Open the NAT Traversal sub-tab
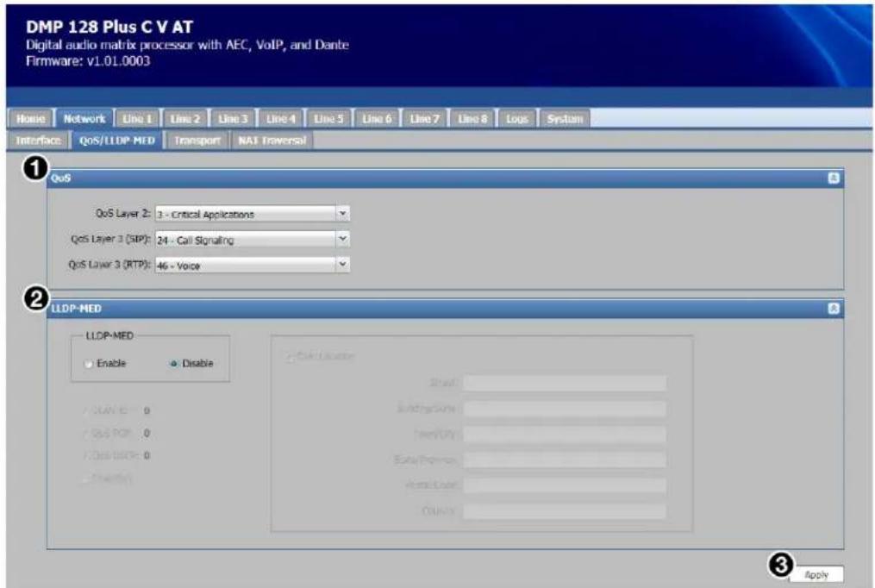 272,141
